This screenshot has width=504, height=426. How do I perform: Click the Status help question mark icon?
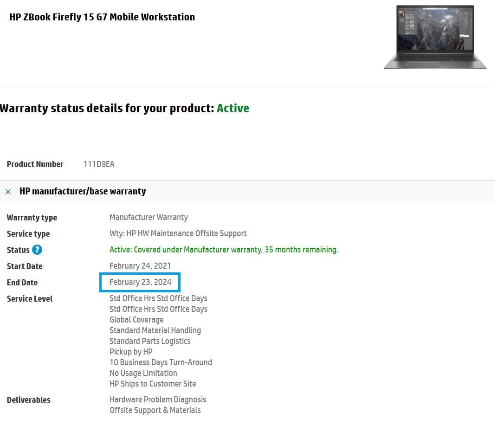[x=37, y=250]
